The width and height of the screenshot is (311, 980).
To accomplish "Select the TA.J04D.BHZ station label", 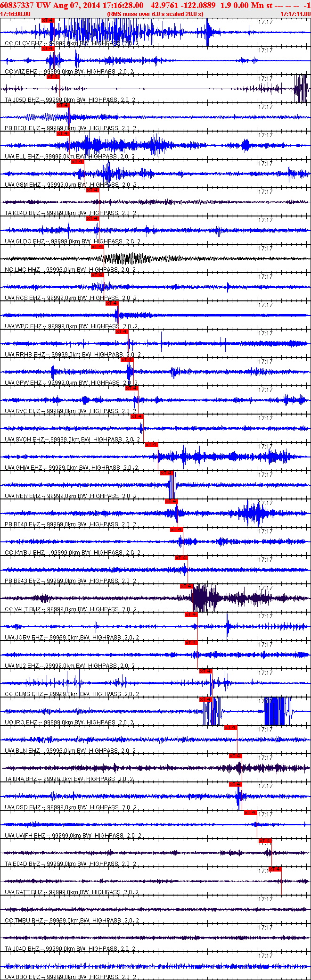I will [71, 949].
